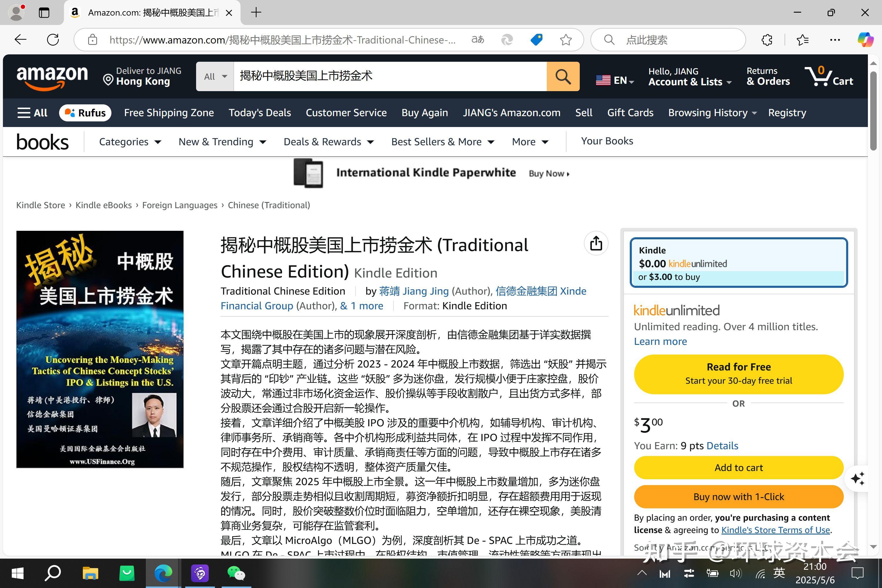
Task: Open Gift Cards page
Action: point(630,113)
